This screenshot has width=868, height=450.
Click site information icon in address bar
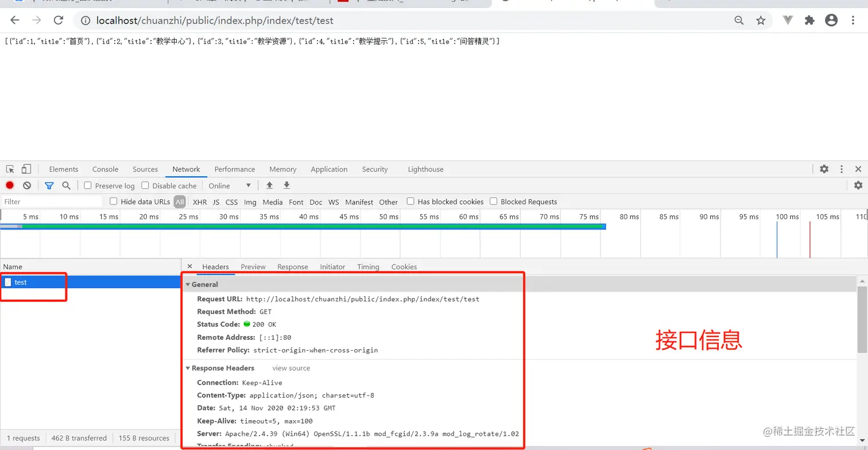(86, 21)
